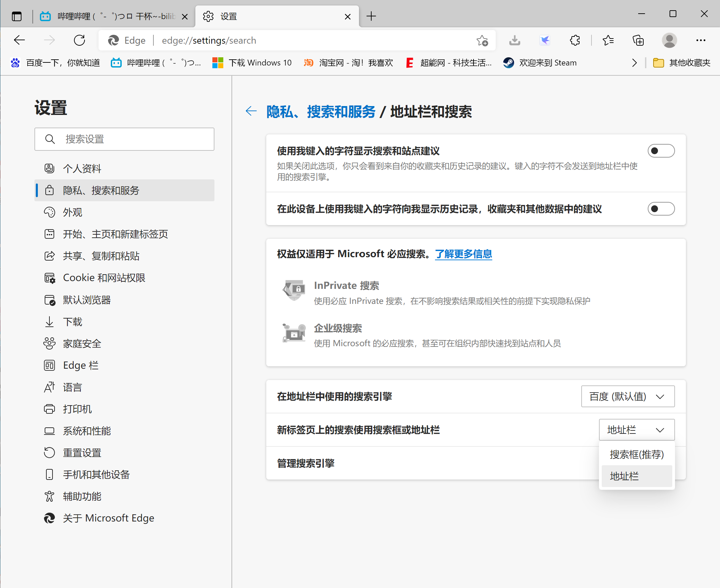This screenshot has width=720, height=588.
Task: Show more bookmarks with chevron
Action: click(634, 63)
